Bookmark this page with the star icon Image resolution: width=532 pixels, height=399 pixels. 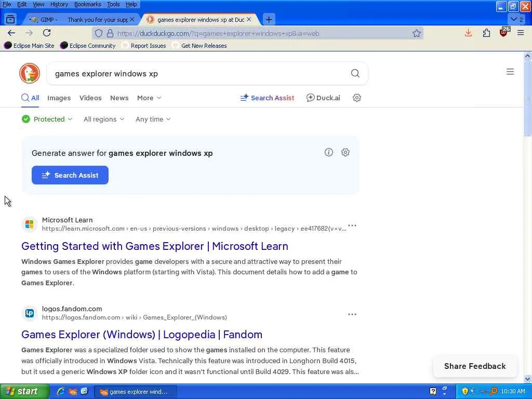[x=417, y=33]
